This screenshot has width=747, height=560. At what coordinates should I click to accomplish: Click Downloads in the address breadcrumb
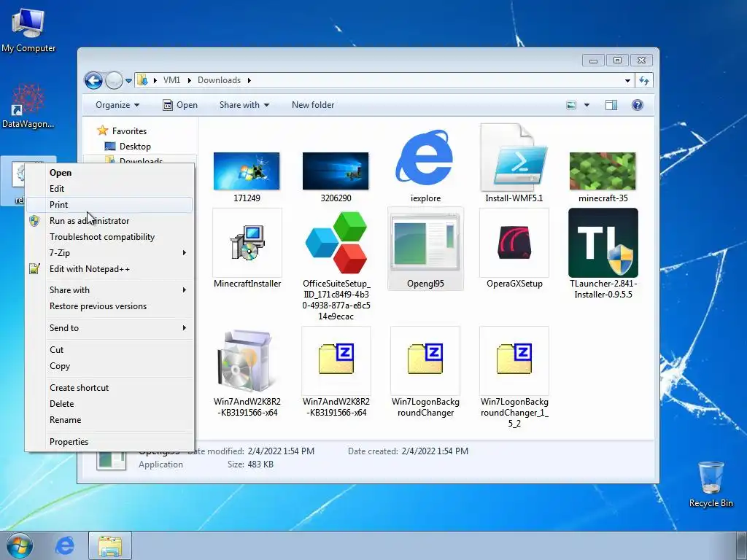tap(219, 80)
